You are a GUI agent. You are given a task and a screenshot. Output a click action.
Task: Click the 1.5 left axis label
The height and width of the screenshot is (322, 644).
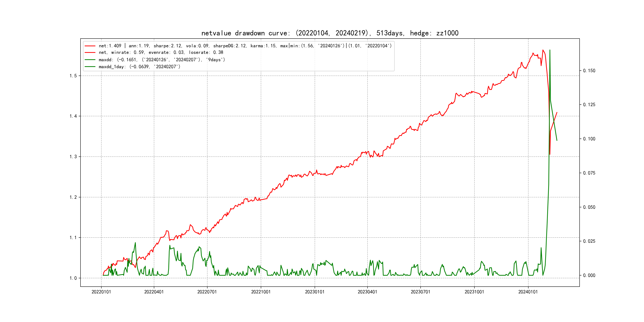point(73,76)
